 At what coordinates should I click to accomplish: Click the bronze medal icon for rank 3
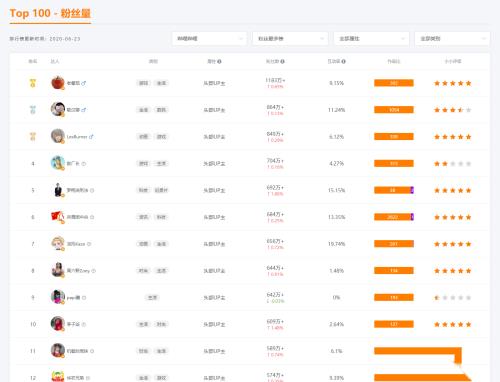pos(33,136)
